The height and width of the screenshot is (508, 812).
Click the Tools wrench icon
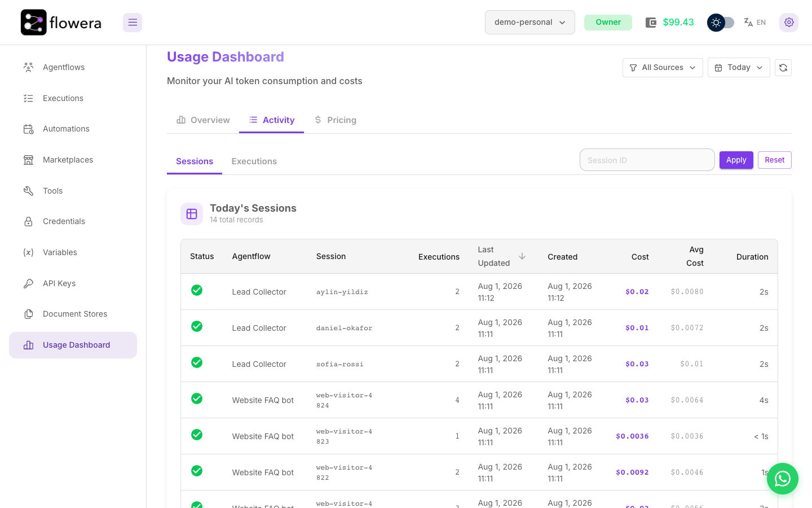28,191
